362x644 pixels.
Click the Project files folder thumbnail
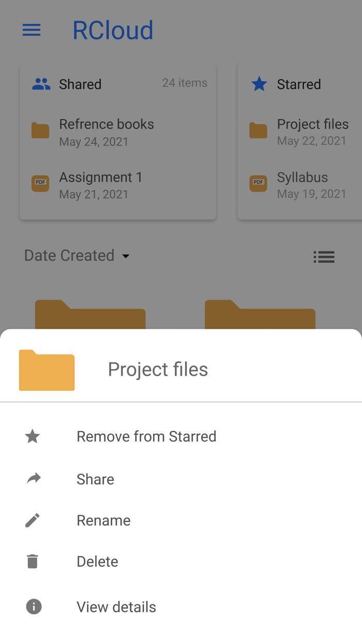coord(47,370)
